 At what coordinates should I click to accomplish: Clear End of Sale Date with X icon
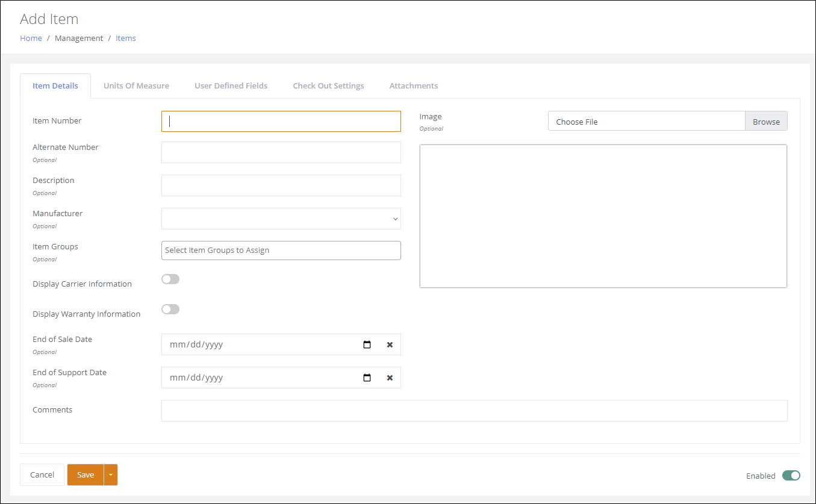(x=390, y=344)
